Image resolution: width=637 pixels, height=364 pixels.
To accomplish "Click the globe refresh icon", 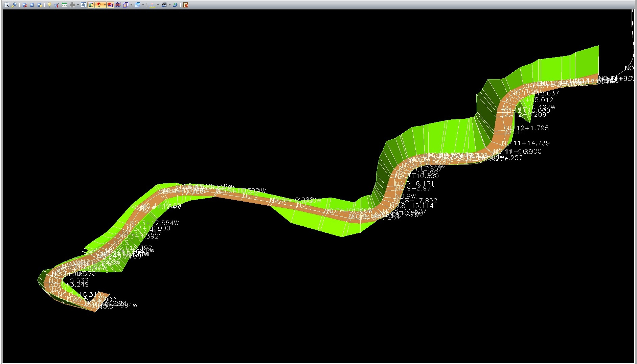I will point(175,5).
